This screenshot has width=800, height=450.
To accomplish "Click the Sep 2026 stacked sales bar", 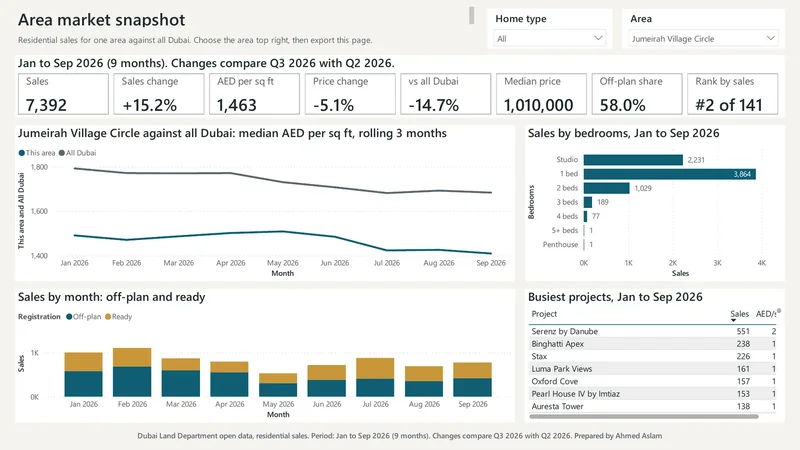I will (x=472, y=380).
